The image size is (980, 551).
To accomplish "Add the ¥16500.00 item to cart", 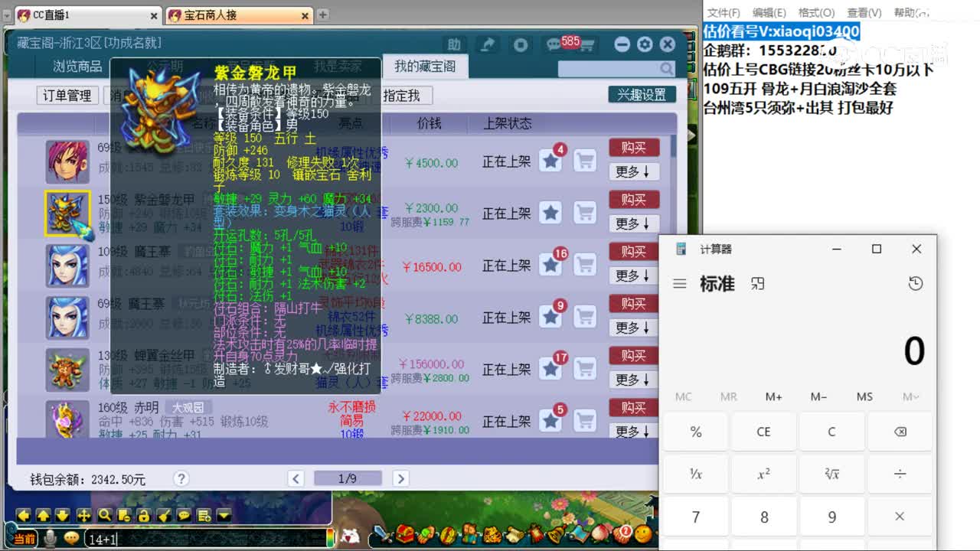I will click(x=586, y=265).
